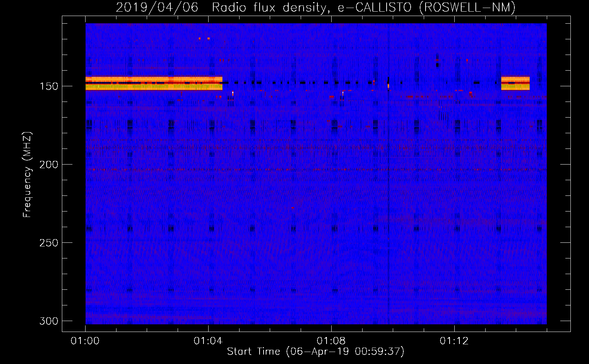
Task: Click the short orange emission band after 01:12
Action: tap(515, 83)
